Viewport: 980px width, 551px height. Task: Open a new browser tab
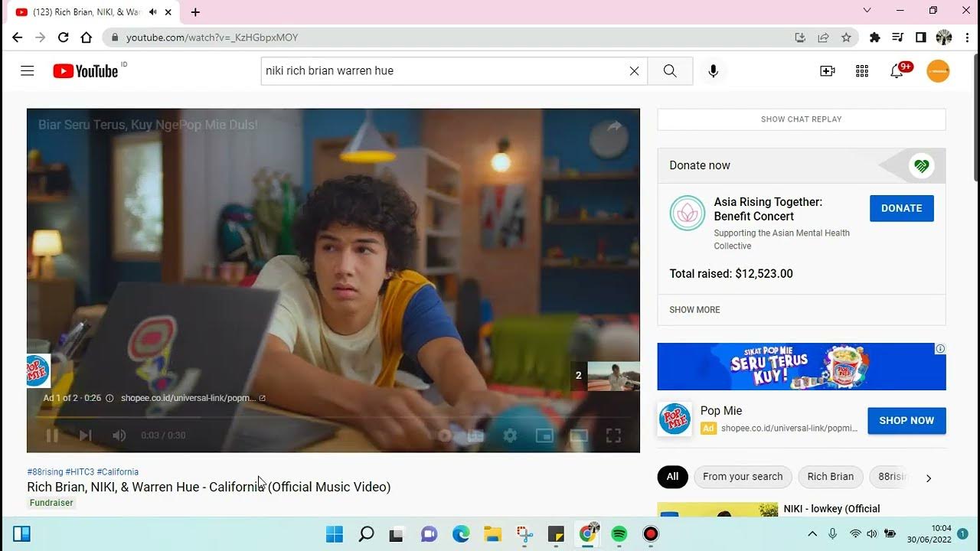[195, 12]
